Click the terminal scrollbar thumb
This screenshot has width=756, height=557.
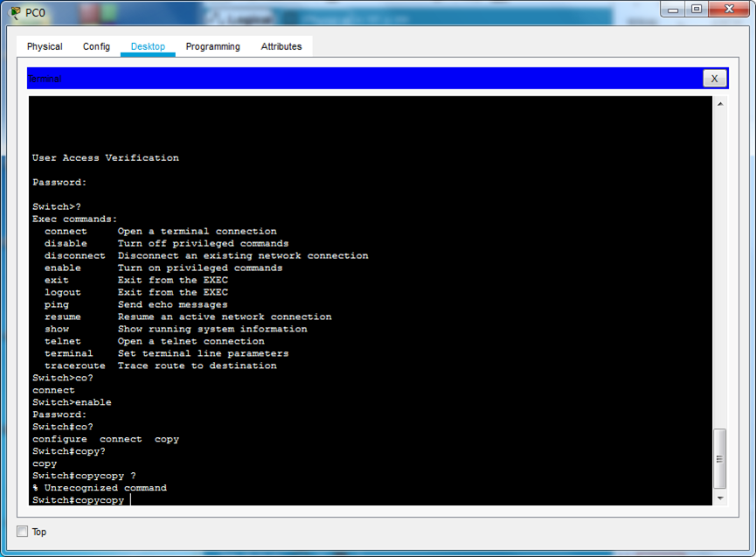pyautogui.click(x=720, y=458)
